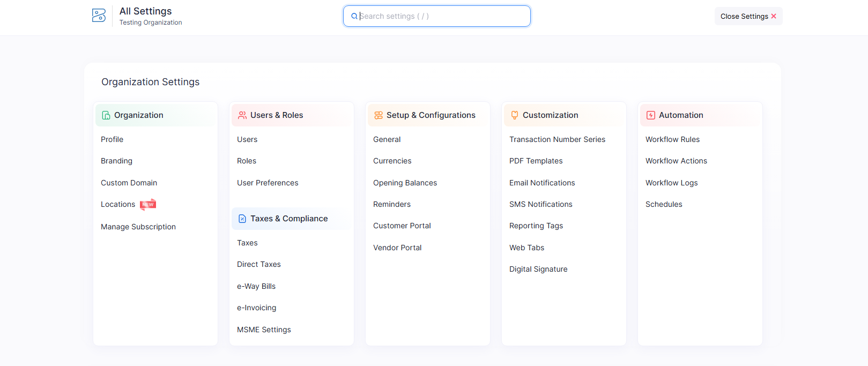Click the Users & Roles people icon

coord(242,115)
